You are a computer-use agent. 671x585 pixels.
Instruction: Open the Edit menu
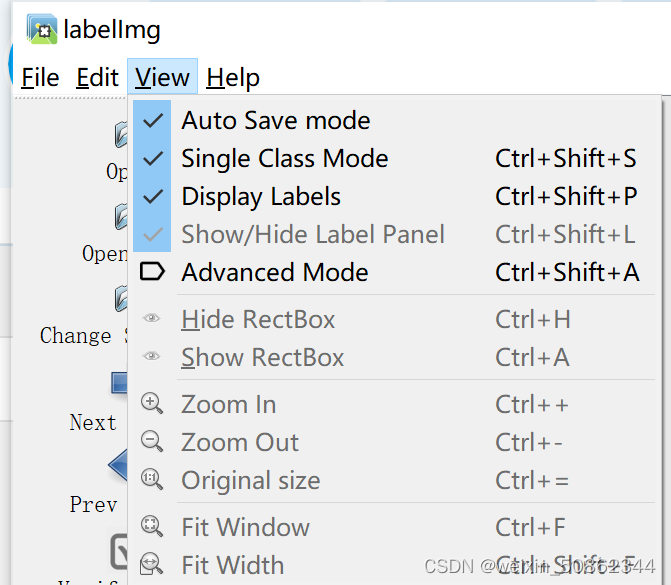[x=97, y=78]
